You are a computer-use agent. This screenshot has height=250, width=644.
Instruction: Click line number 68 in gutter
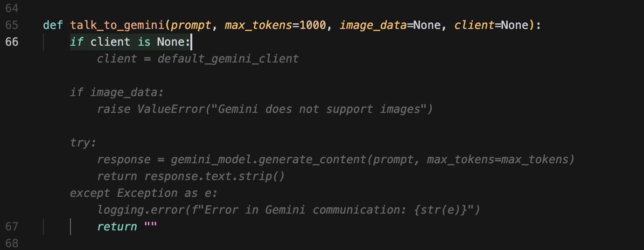(12, 243)
